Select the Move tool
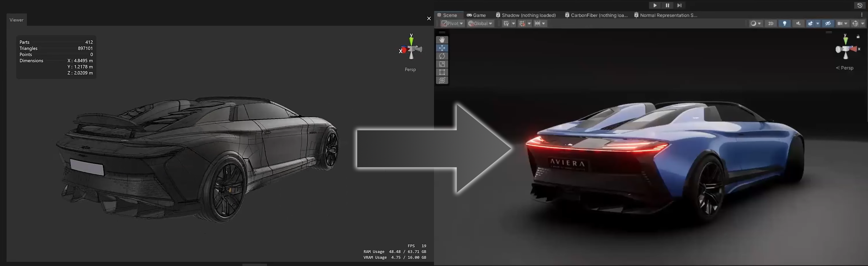The height and width of the screenshot is (266, 868). pyautogui.click(x=442, y=48)
